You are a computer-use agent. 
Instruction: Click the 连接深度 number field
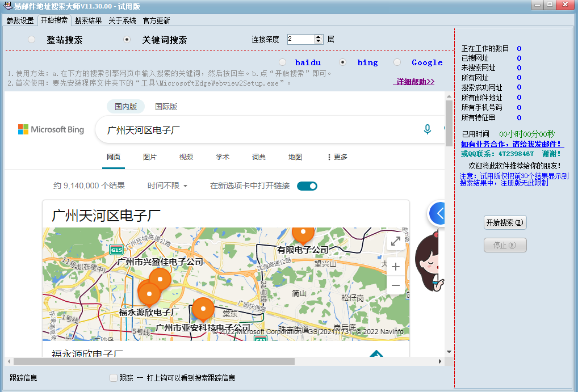pyautogui.click(x=301, y=39)
